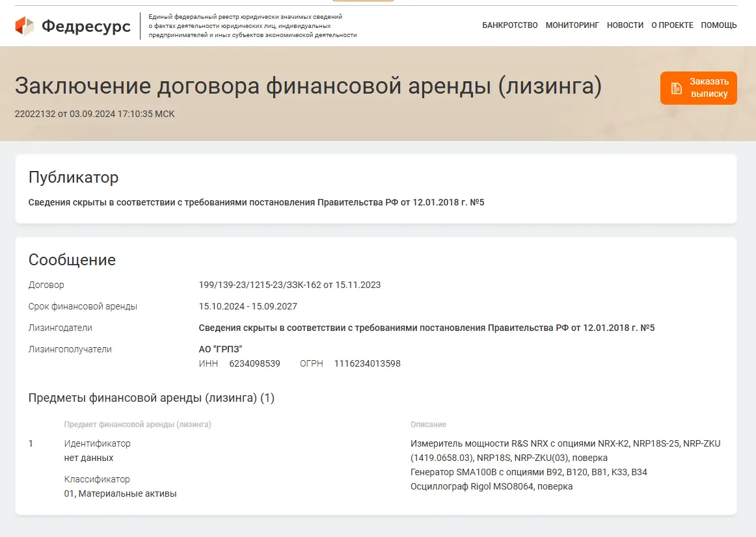Click the column header Предмет финансовой аренды (лизинга)
Image resolution: width=756 pixels, height=537 pixels.
(x=138, y=425)
